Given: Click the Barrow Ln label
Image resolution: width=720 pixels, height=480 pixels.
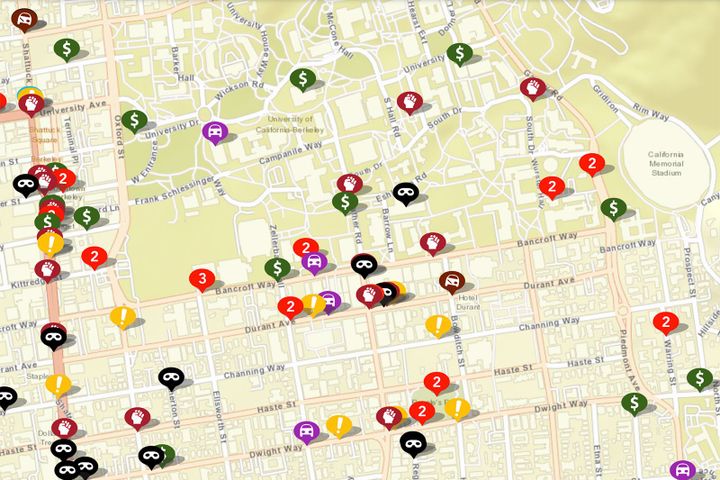Looking at the screenshot, I should 387,230.
